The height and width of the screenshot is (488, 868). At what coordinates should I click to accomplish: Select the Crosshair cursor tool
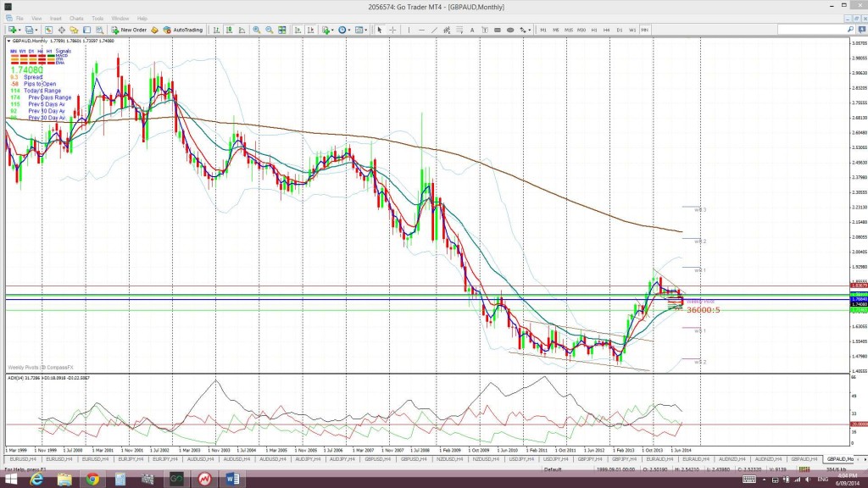click(x=391, y=30)
